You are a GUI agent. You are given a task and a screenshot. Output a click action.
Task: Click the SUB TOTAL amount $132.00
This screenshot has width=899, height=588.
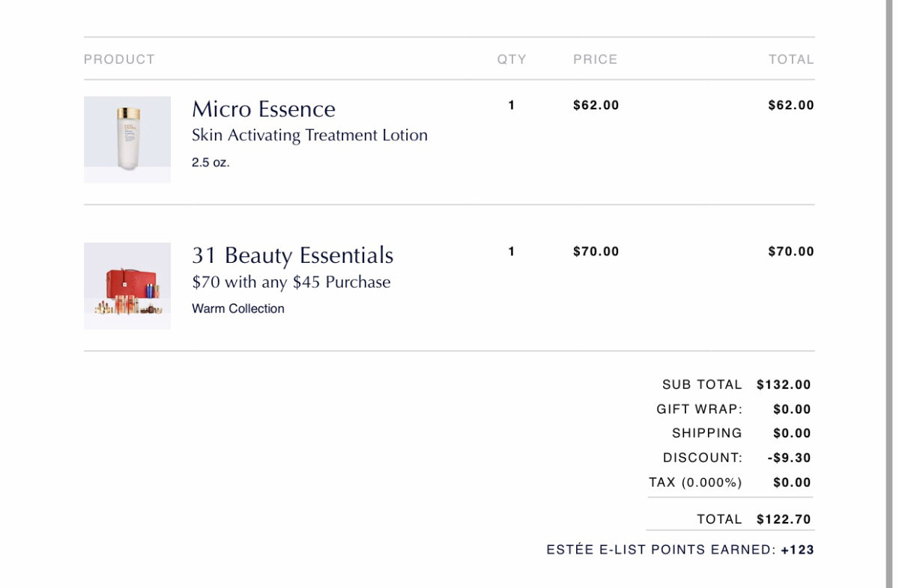tap(784, 385)
